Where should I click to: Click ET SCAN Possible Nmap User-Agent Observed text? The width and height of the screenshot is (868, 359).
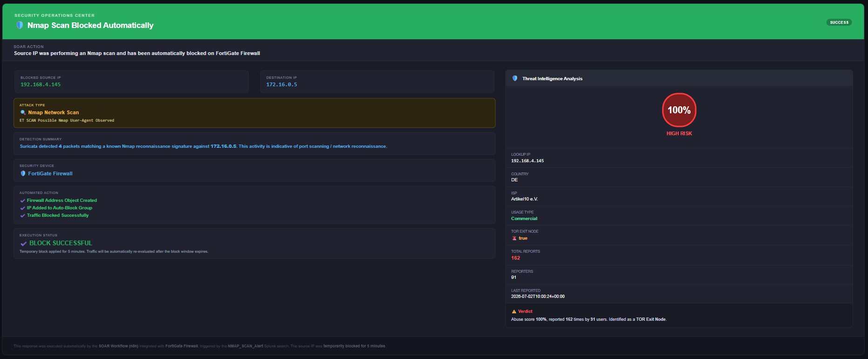[67, 120]
